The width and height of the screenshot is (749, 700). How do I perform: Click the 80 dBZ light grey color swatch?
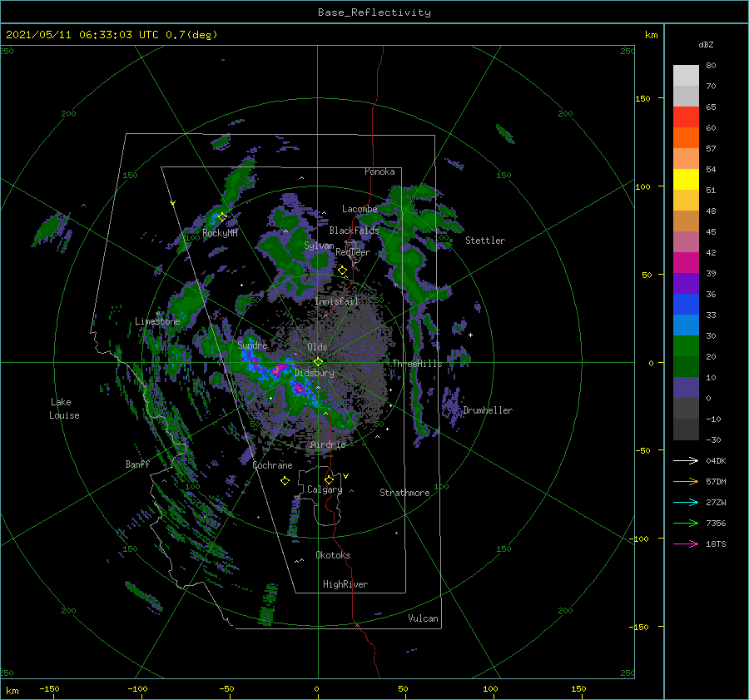[x=686, y=76]
